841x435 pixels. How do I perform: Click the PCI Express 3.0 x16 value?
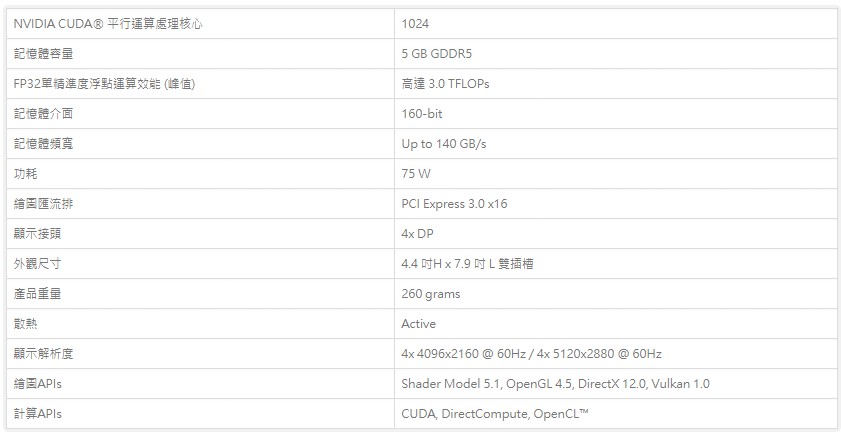coord(454,204)
